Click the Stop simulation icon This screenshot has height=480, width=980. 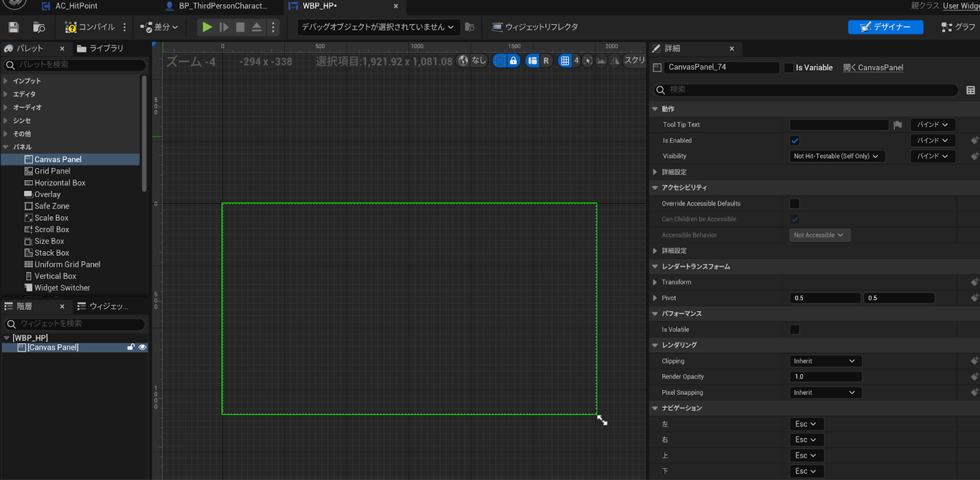tap(240, 27)
